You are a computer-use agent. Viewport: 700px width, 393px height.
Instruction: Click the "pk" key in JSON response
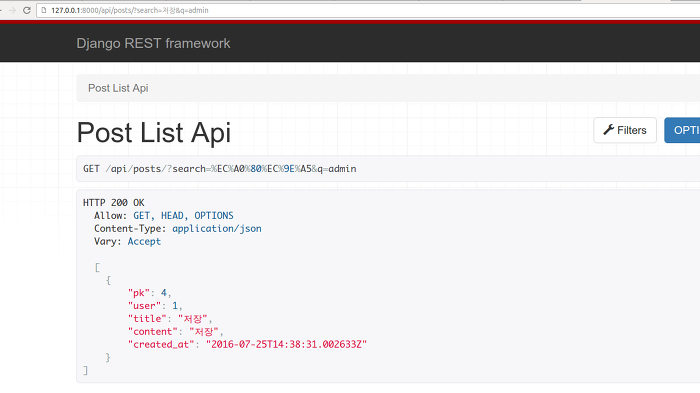tap(139, 293)
